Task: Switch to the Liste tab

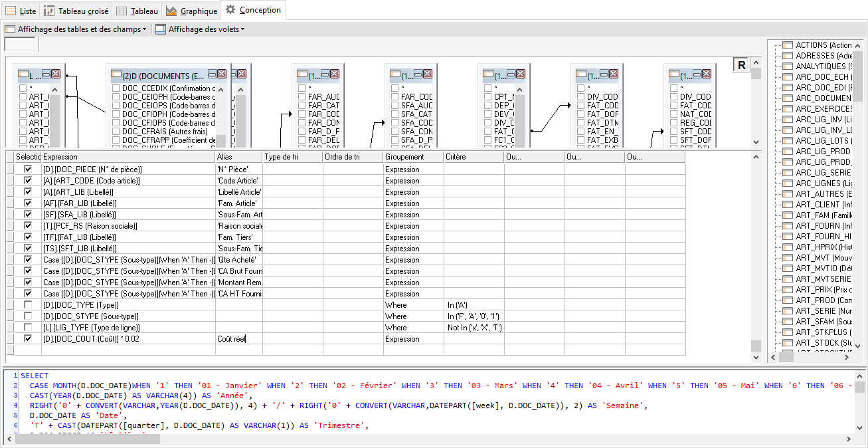Action: [x=21, y=11]
